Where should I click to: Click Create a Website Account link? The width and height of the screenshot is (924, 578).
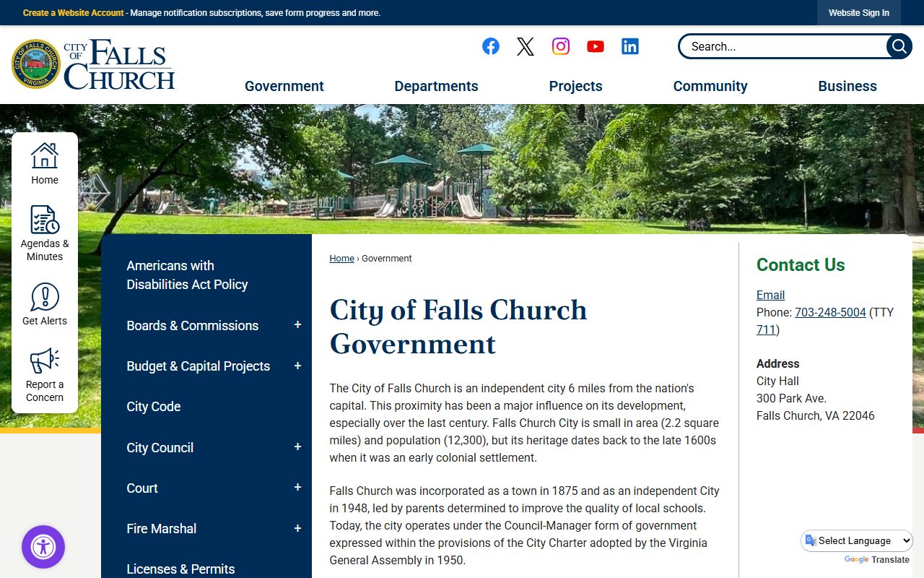(73, 13)
